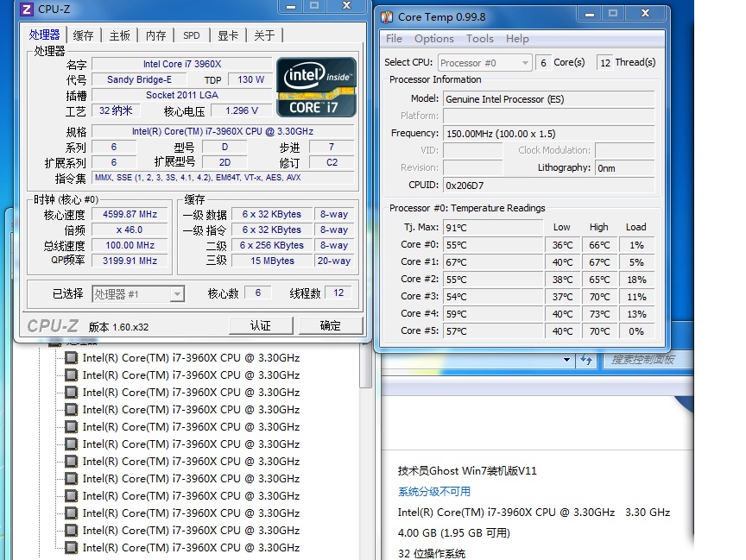Open the 处理器 #1 selection dropdown in CPU-Z
746x560 pixels.
point(138,294)
